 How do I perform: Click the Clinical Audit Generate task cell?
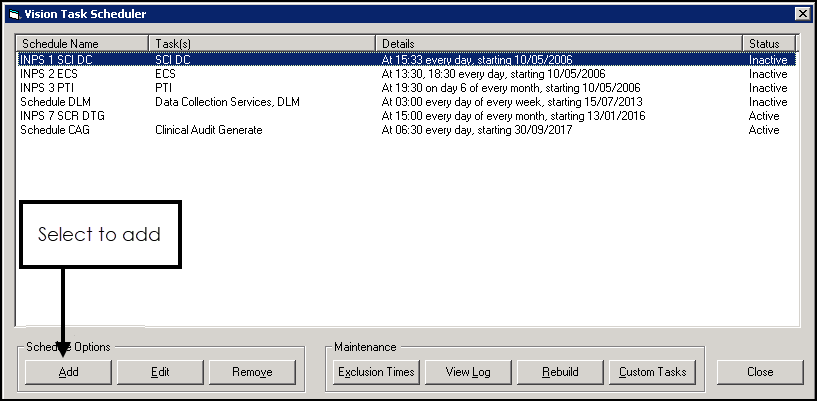point(209,130)
